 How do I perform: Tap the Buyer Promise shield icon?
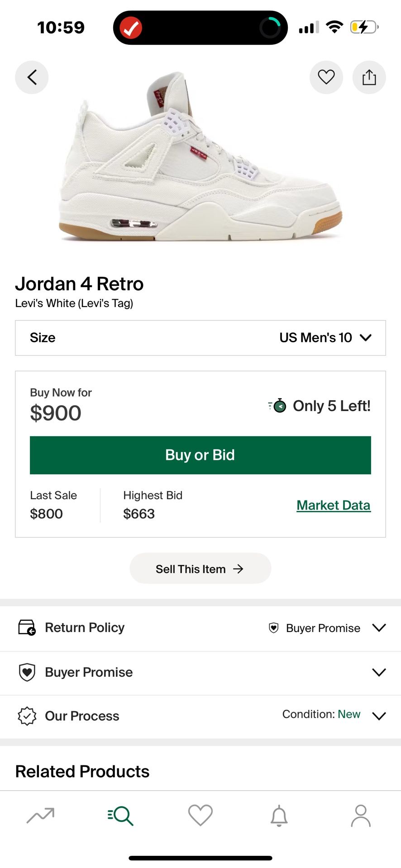[27, 672]
